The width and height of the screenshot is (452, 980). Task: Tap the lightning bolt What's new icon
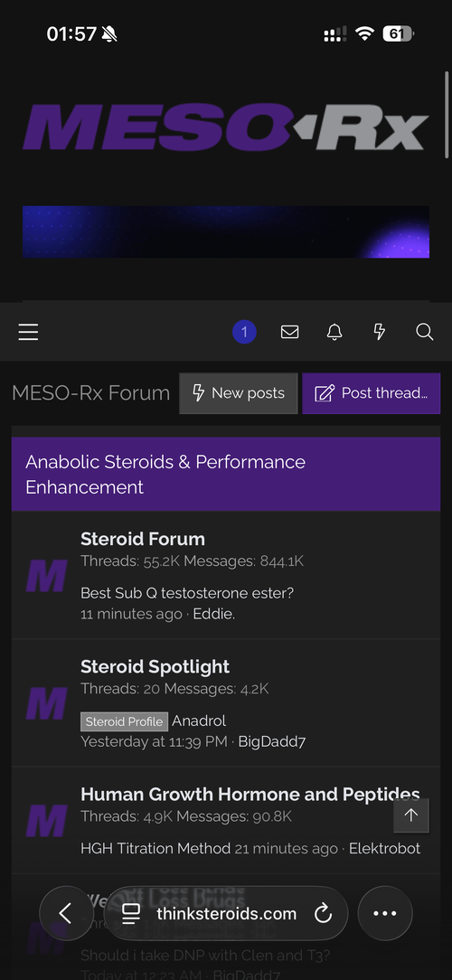coord(380,332)
